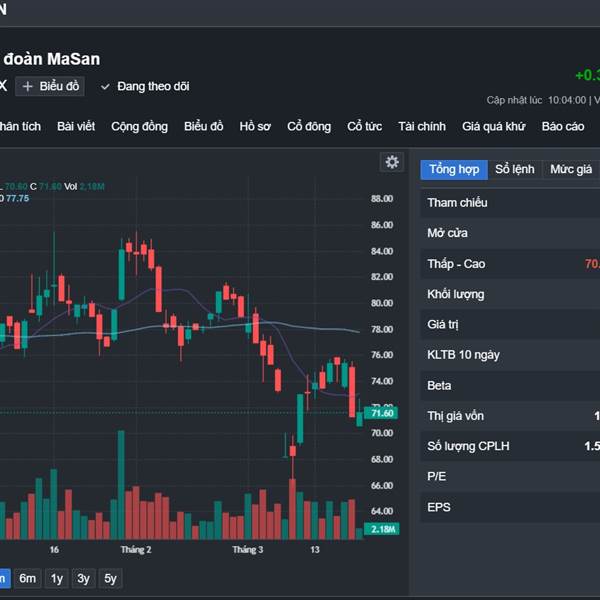Open chart settings gear icon

392,162
